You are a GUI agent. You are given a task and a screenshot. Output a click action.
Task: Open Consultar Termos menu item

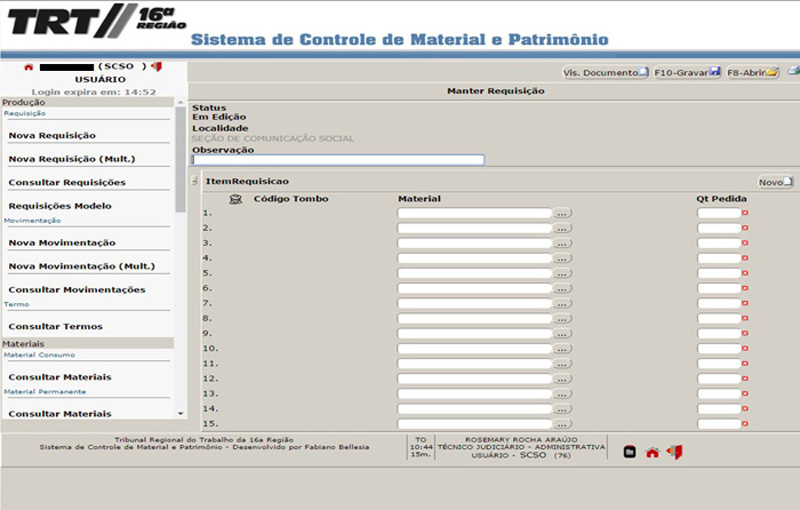(x=56, y=326)
